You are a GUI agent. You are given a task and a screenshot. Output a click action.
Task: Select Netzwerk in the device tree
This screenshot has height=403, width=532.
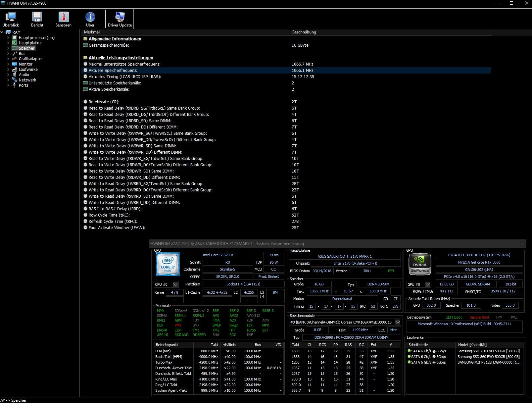click(27, 80)
